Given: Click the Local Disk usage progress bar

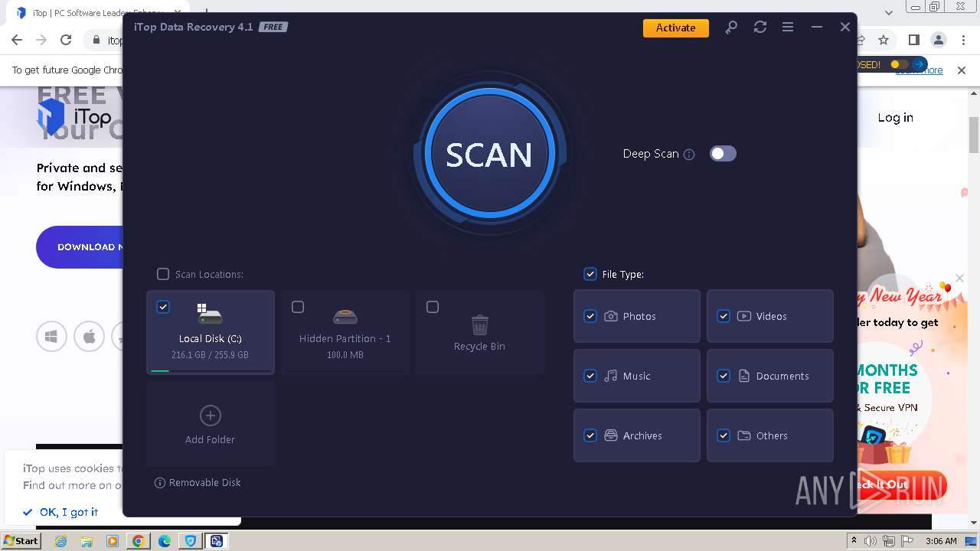Looking at the screenshot, I should click(x=211, y=370).
